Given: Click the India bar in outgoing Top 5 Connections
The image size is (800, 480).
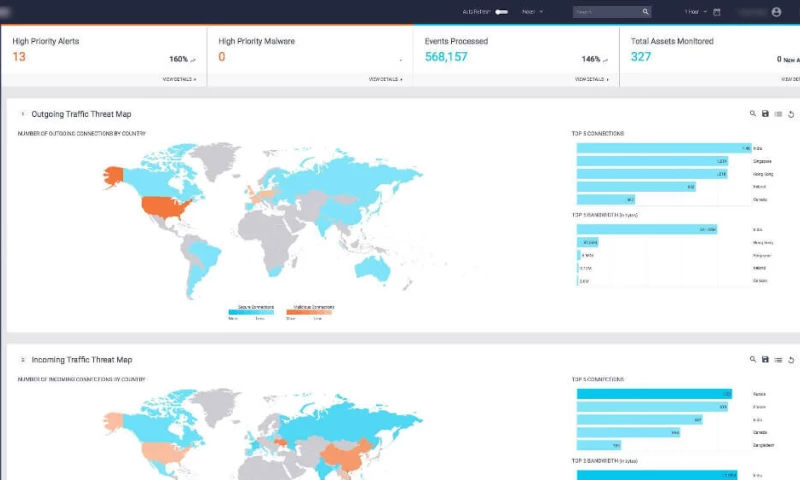Looking at the screenshot, I should (x=664, y=148).
